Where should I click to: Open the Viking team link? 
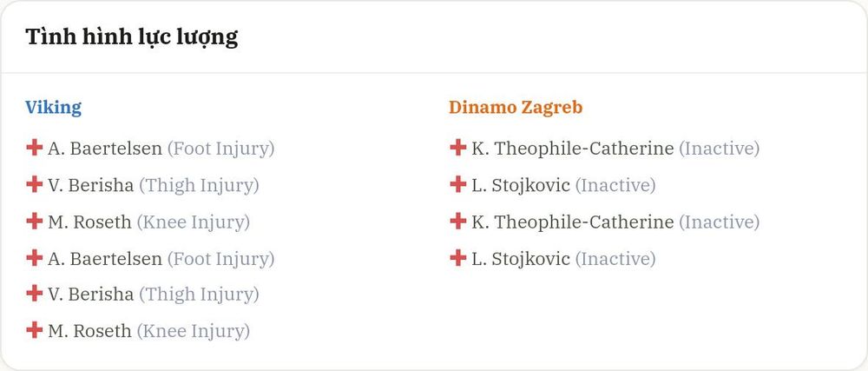53,108
